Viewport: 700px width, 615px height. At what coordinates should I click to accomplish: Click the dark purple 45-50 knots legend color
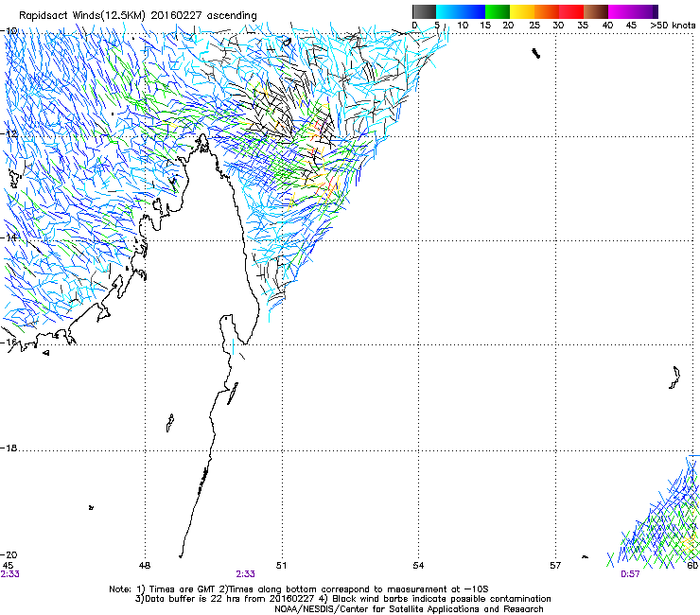click(645, 11)
